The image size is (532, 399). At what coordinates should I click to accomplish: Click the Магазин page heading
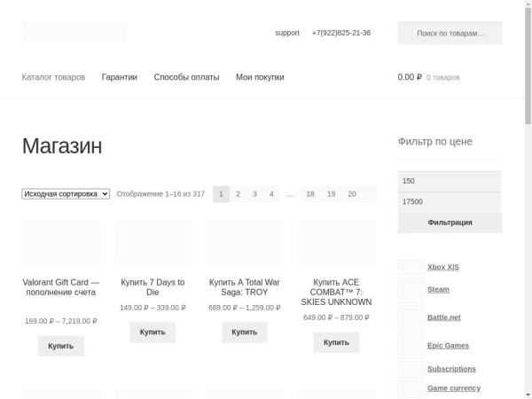coord(62,146)
